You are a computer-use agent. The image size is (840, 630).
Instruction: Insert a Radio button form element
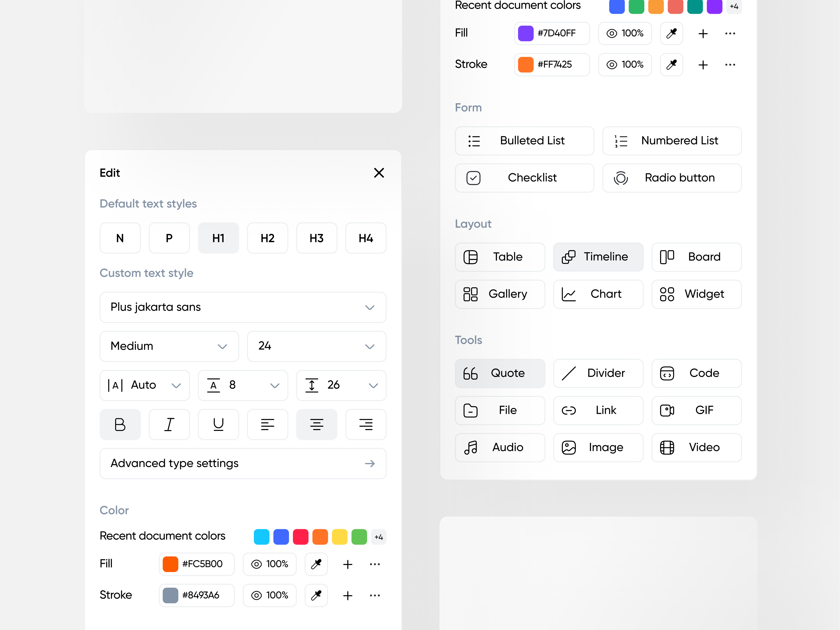[671, 178]
